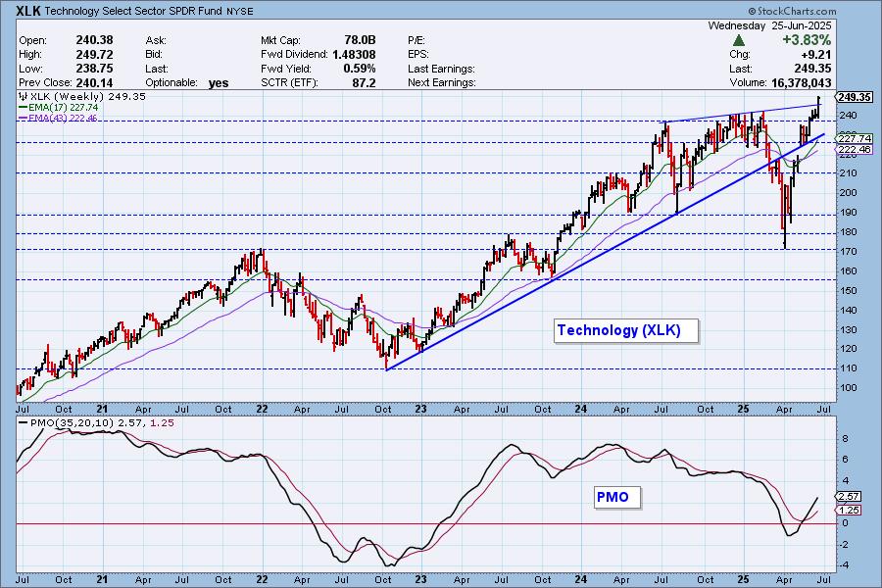Select the SCTR (ETF) value 87.2
882x588 pixels.
coord(366,82)
